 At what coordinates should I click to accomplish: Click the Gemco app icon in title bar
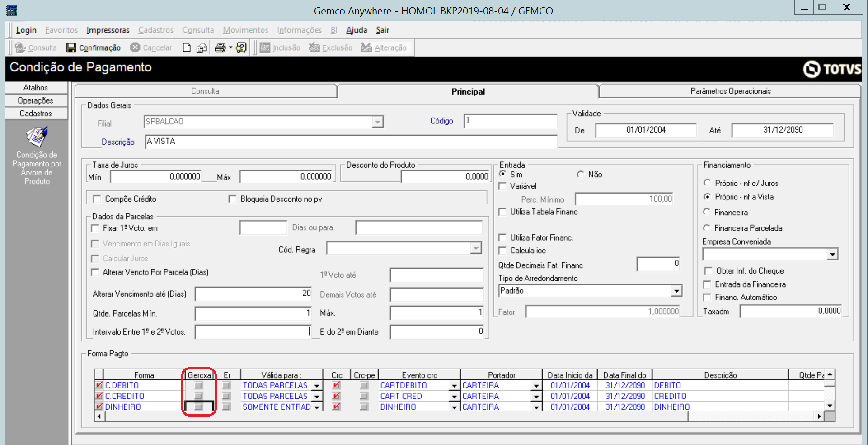[x=12, y=10]
